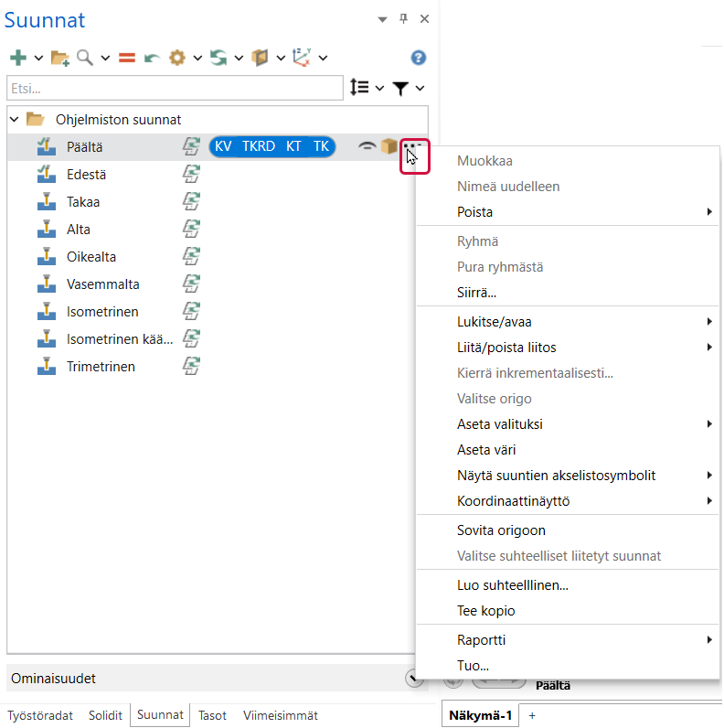The height and width of the screenshot is (728, 724).
Task: Toggle the KV badge on Päältä
Action: tap(223, 146)
